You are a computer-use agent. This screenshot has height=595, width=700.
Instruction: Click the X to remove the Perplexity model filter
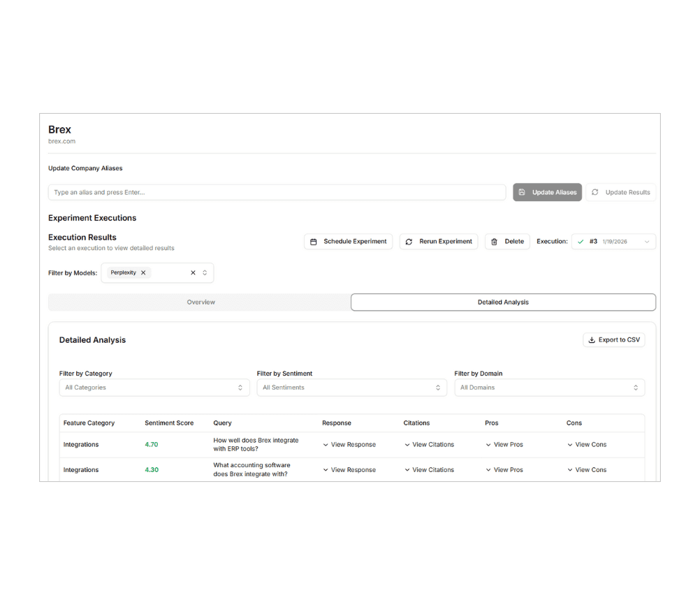coord(143,272)
